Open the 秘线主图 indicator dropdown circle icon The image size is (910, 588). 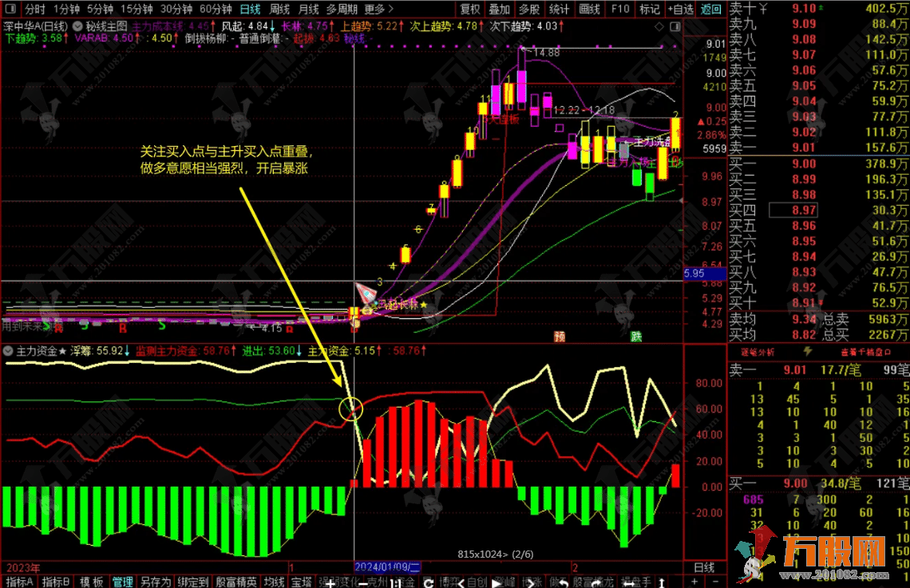77,26
